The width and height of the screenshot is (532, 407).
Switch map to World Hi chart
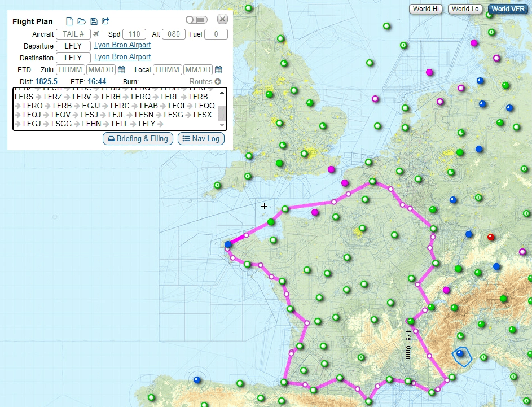tap(426, 9)
